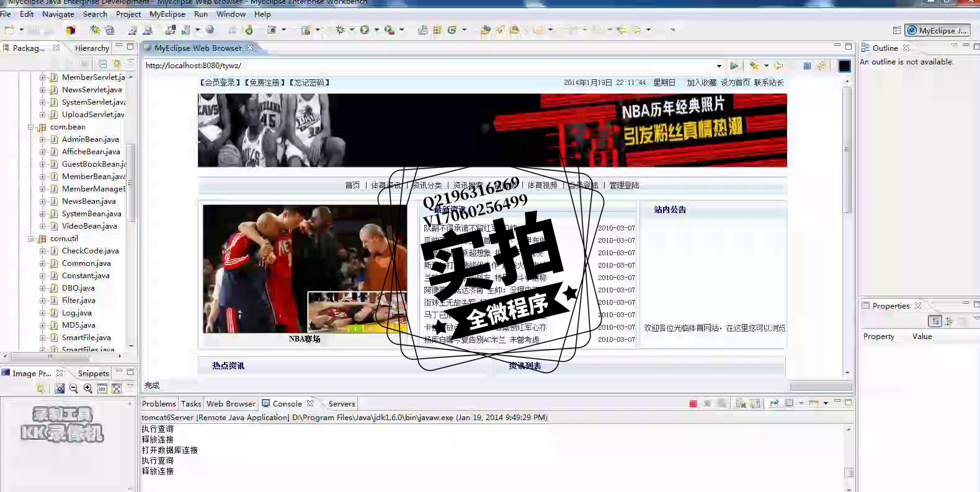Expand the DBO.java tree node
Screen dimensions: 980x492
pos(42,288)
